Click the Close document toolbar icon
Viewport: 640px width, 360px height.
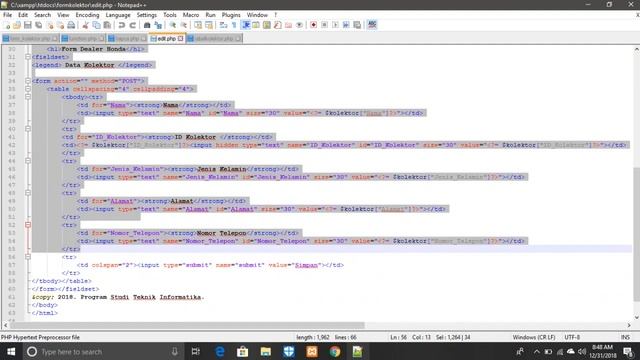click(50, 25)
